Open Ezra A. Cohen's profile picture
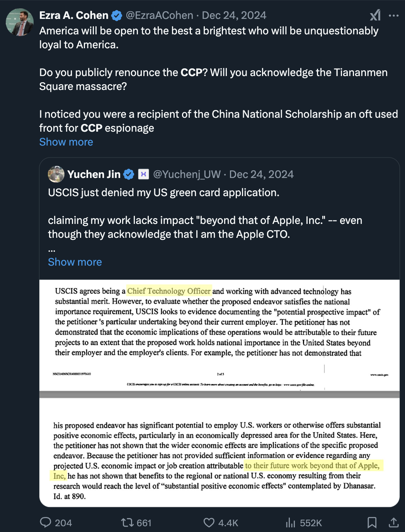The width and height of the screenshot is (405, 532). pyautogui.click(x=20, y=22)
